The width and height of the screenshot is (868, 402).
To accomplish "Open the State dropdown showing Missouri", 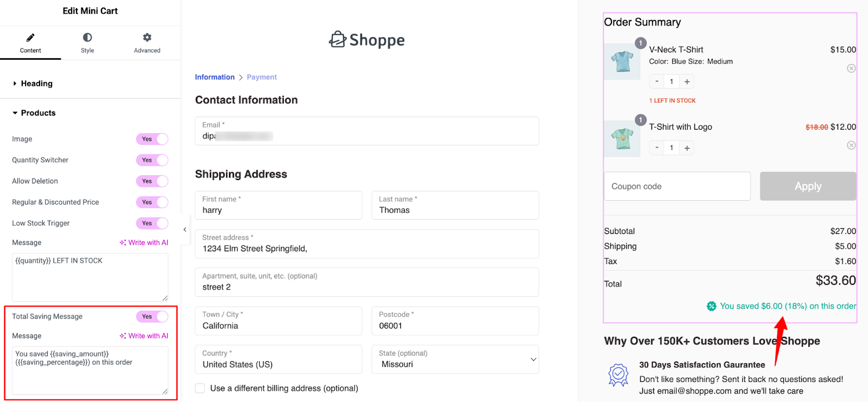I will 455,359.
